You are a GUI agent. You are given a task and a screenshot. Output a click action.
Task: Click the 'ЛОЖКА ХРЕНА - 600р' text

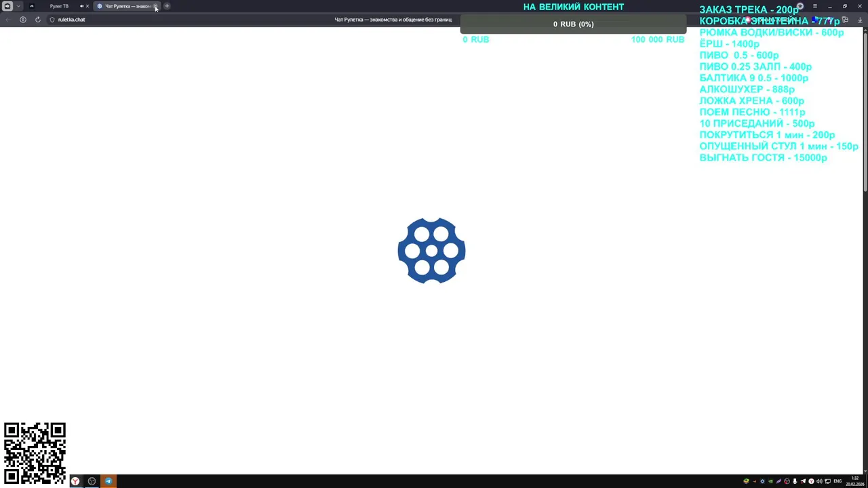pos(751,101)
